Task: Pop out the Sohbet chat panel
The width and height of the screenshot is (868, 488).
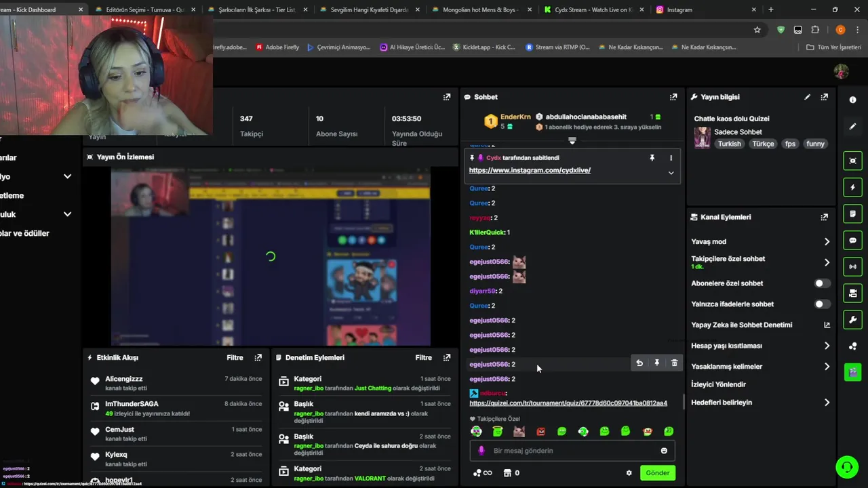Action: pyautogui.click(x=673, y=97)
